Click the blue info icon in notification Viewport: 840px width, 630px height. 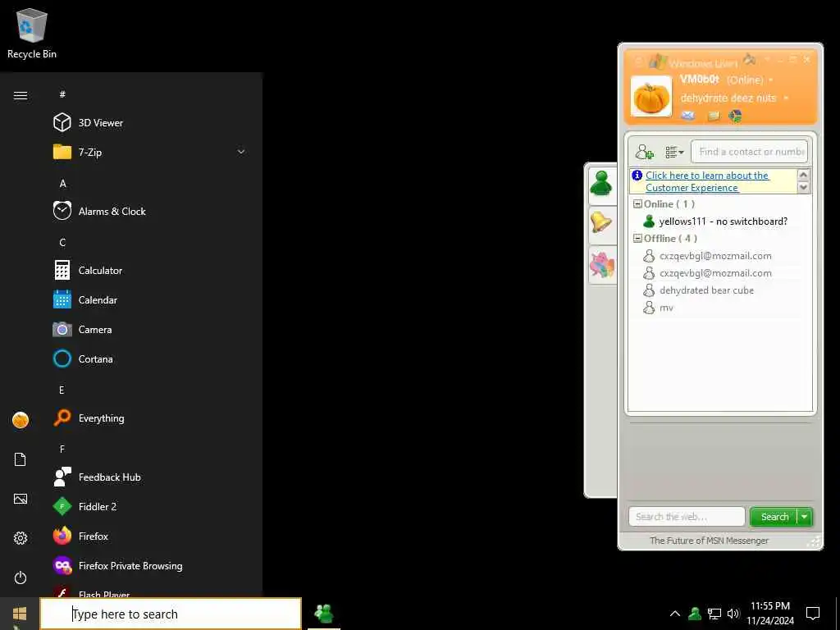coord(637,176)
